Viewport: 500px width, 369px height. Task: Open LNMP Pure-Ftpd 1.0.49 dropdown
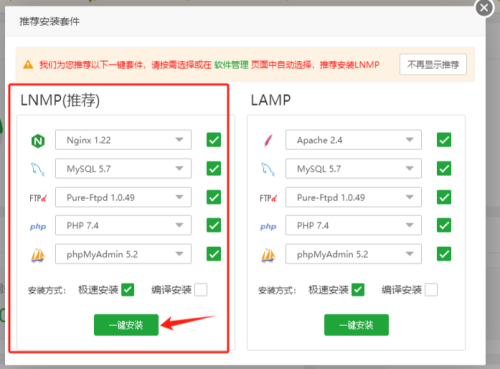coord(123,197)
